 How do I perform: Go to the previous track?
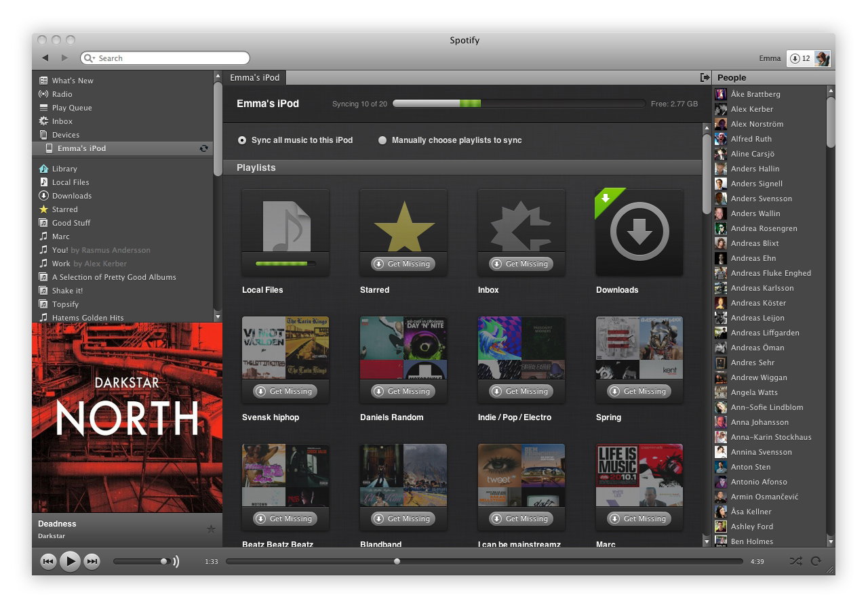pyautogui.click(x=48, y=561)
